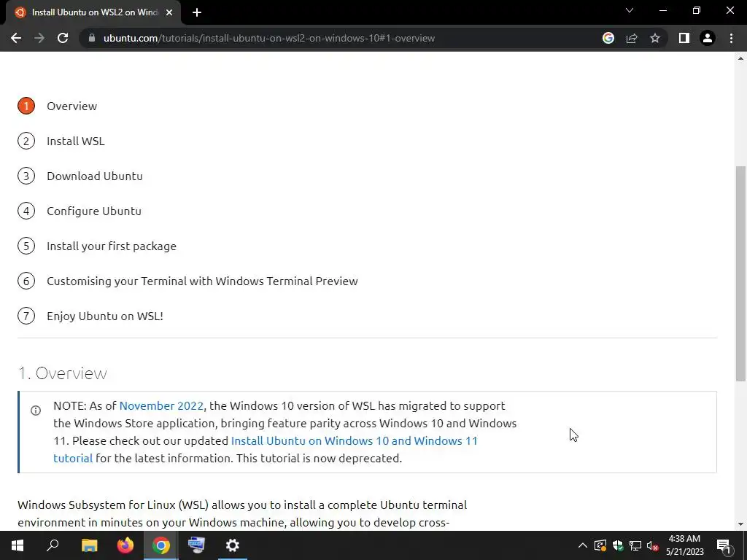Open File Explorer from the taskbar
The width and height of the screenshot is (747, 560).
click(89, 545)
